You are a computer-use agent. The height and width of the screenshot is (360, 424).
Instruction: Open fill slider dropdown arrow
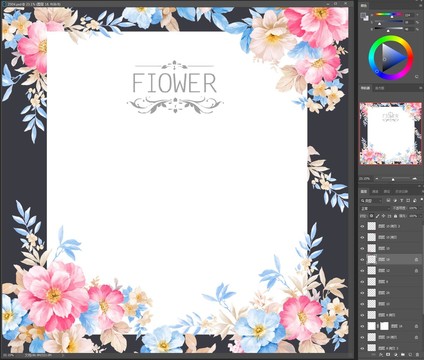(421, 216)
